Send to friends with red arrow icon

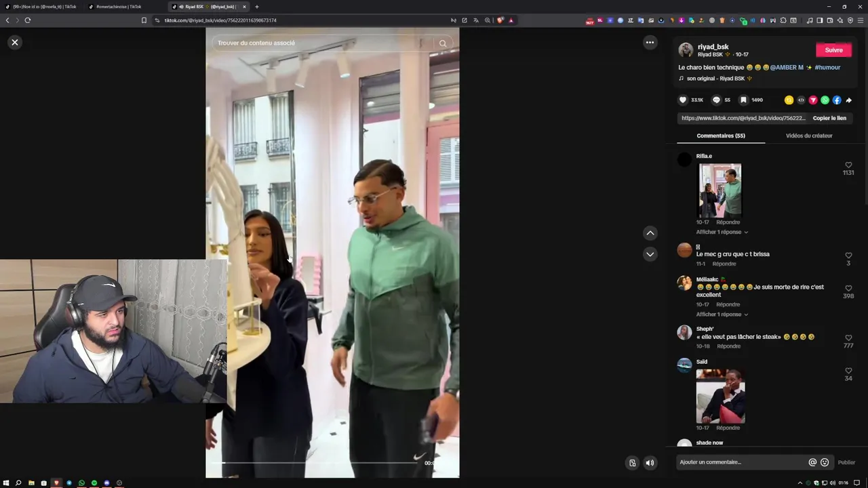(813, 100)
